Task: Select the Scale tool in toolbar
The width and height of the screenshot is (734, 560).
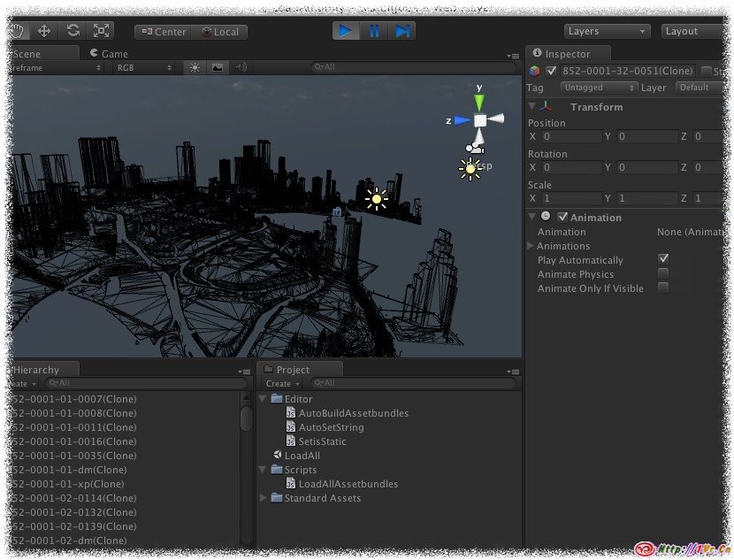Action: [x=101, y=31]
